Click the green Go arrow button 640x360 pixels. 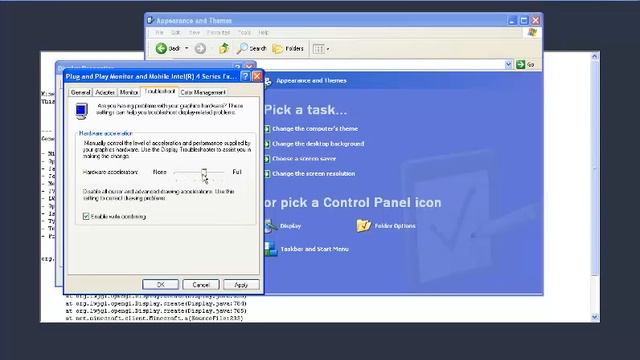point(520,64)
